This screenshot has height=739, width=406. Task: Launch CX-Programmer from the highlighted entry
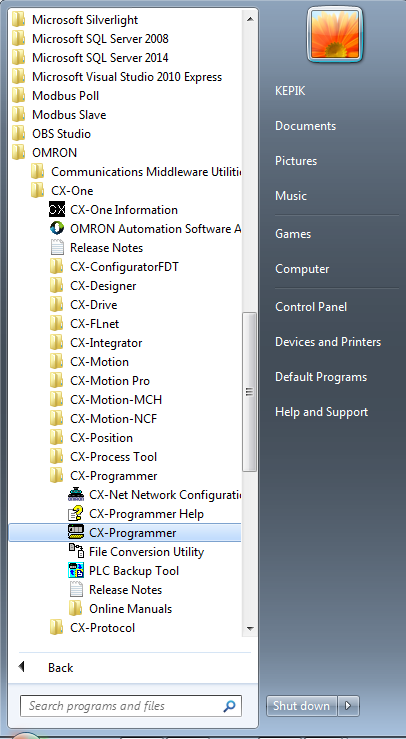(x=125, y=533)
